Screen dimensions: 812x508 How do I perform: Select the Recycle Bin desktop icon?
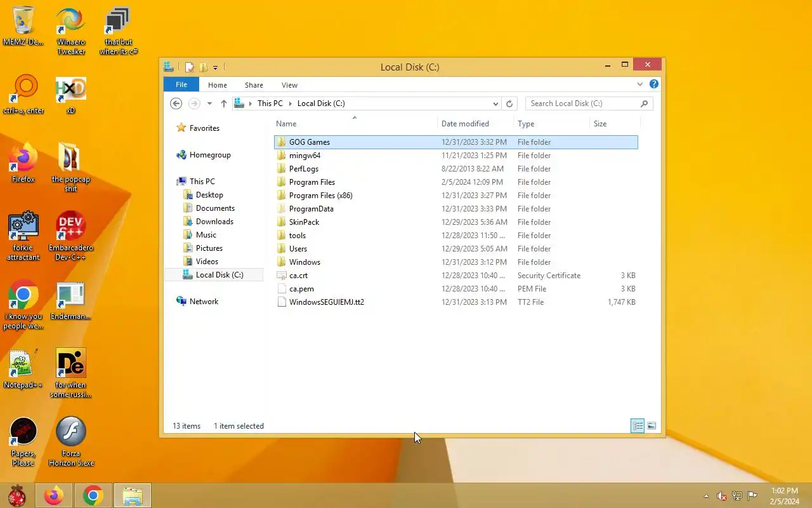23,27
